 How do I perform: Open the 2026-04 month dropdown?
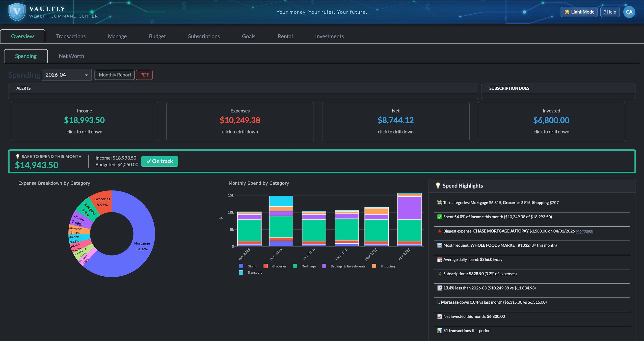66,75
